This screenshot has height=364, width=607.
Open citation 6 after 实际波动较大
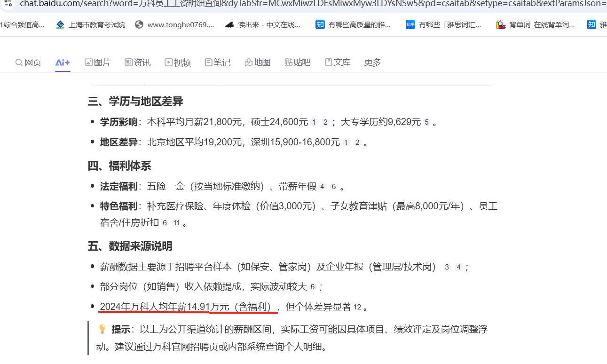(313, 287)
